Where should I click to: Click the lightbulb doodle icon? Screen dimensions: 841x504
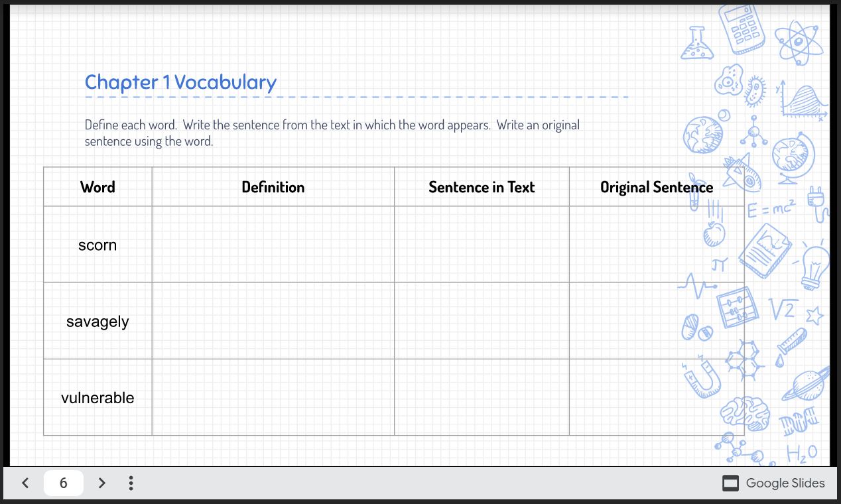(x=814, y=264)
